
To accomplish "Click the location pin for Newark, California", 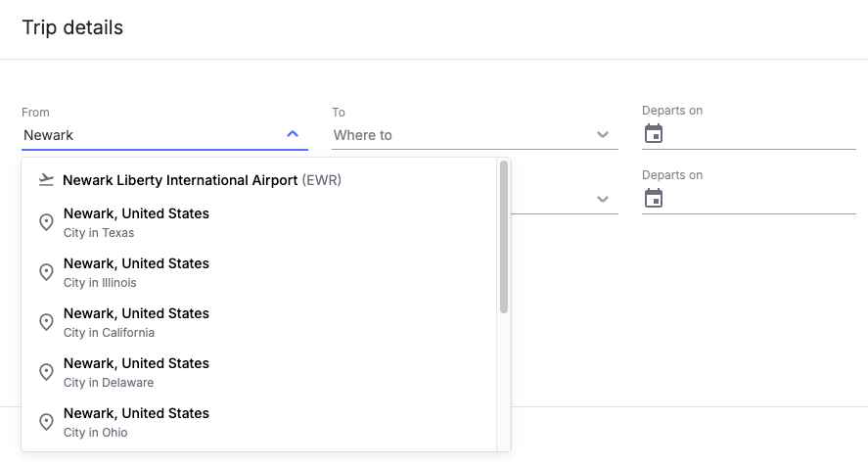I will [46, 322].
